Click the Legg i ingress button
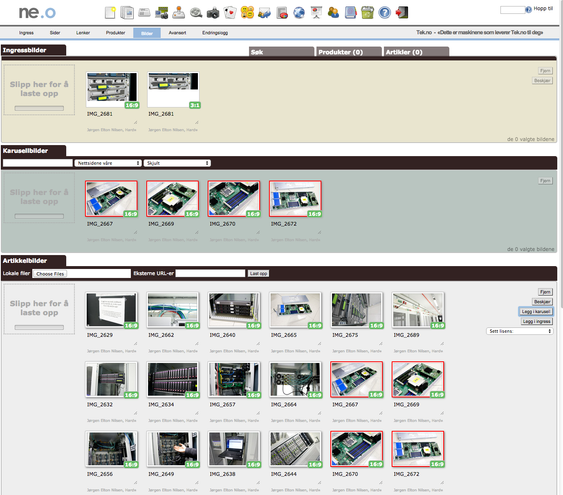The height and width of the screenshot is (495, 563). 536,321
